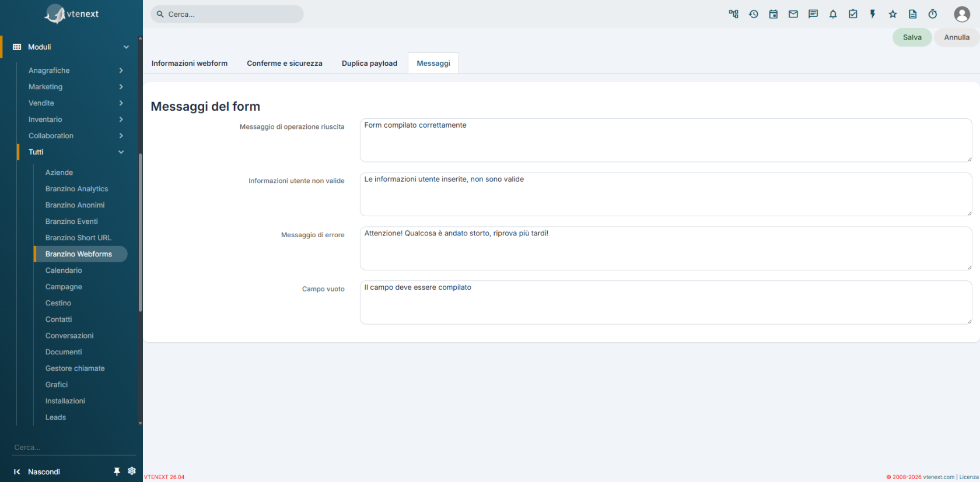Screen dimensions: 980x482
Task: Edit the Messaggio di errore textarea
Action: [666, 248]
